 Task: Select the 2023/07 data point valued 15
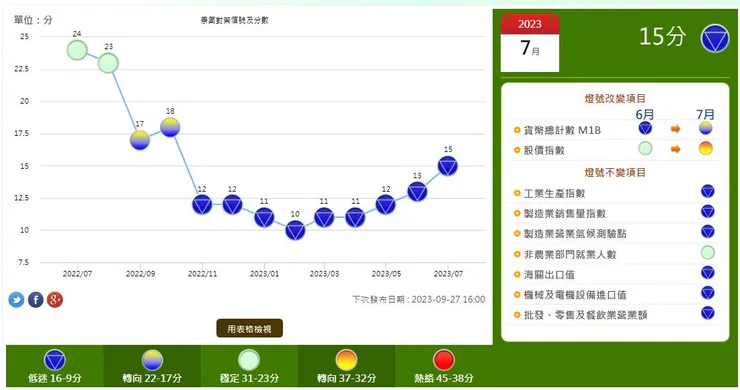(447, 166)
